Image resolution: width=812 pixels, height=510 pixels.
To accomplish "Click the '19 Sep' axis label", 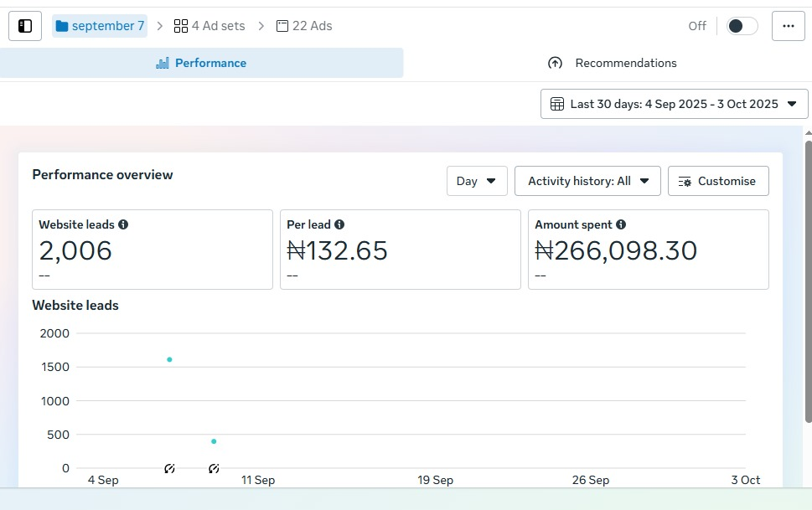I will tap(436, 480).
